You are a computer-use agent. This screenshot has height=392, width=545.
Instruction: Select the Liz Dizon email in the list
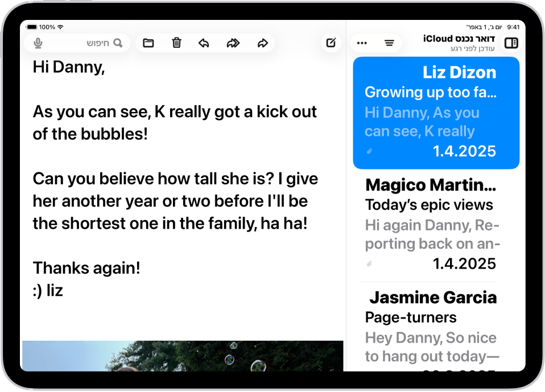tap(436, 113)
